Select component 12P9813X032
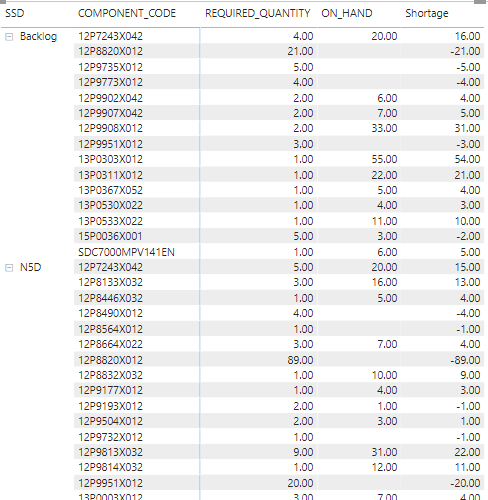Image resolution: width=488 pixels, height=500 pixels. click(110, 452)
